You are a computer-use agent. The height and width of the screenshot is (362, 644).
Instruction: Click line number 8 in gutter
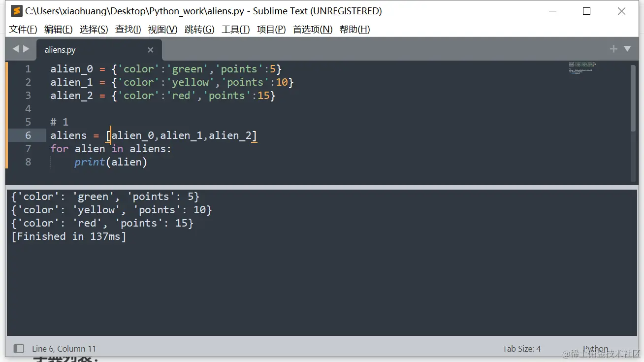pyautogui.click(x=28, y=162)
